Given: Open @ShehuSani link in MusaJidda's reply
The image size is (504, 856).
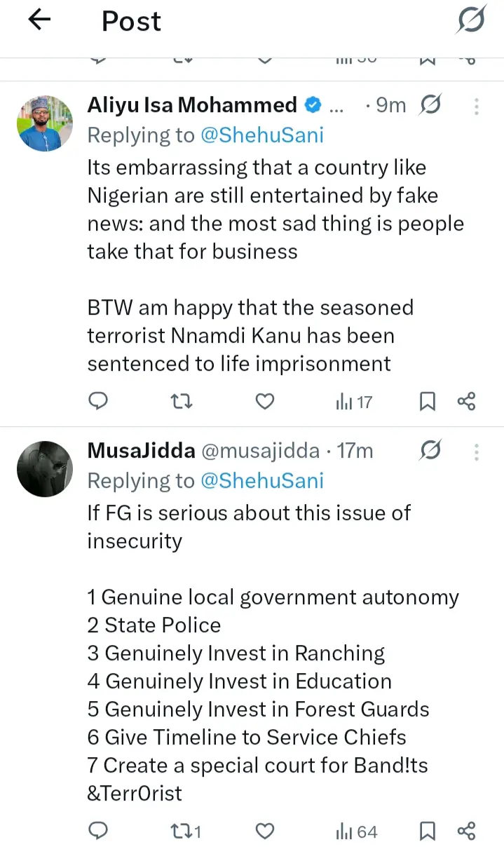Looking at the screenshot, I should pyautogui.click(x=262, y=481).
